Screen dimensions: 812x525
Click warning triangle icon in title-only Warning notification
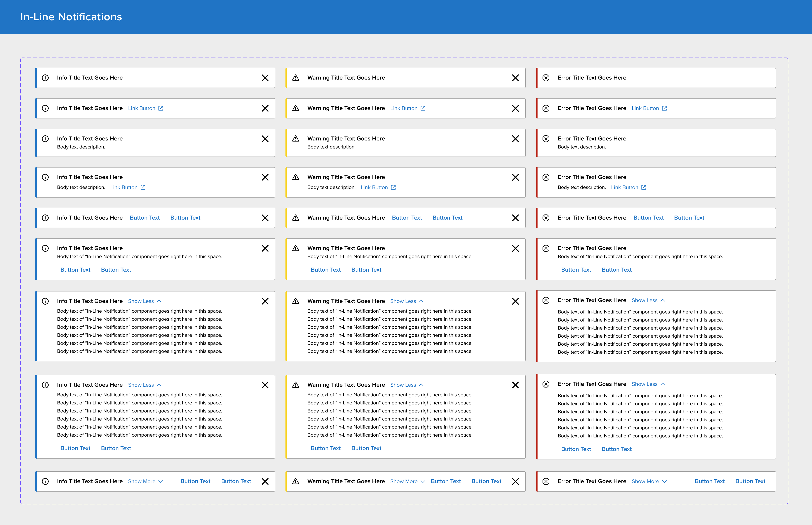click(x=296, y=78)
